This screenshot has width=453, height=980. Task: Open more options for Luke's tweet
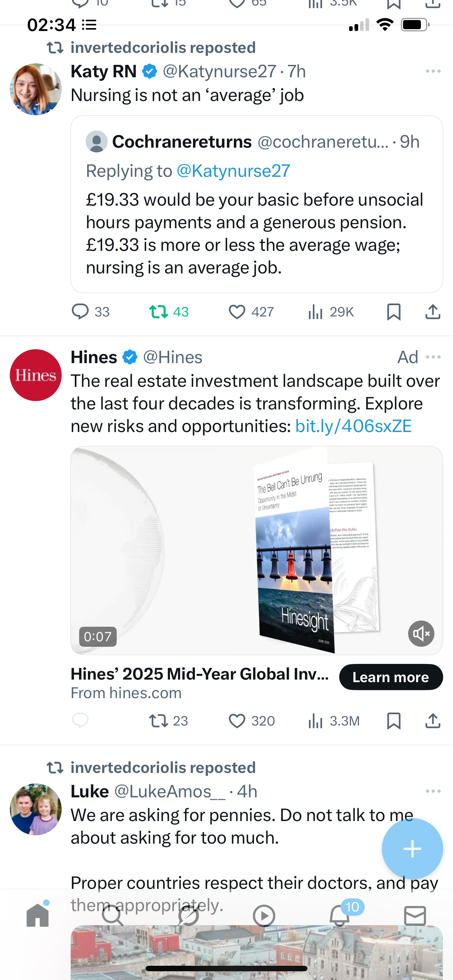tap(433, 791)
